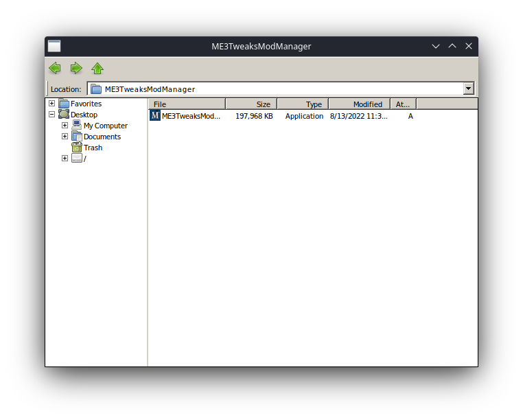The height and width of the screenshot is (420, 523).
Task: Expand the Favorites tree node
Action: tap(51, 104)
